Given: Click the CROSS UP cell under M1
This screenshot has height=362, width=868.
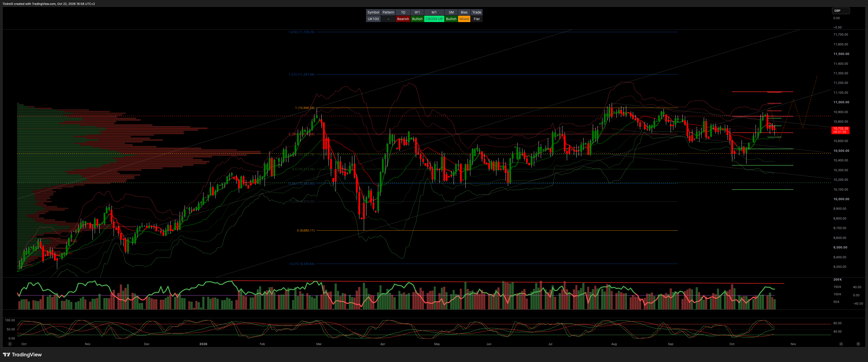Looking at the screenshot, I should (x=434, y=19).
